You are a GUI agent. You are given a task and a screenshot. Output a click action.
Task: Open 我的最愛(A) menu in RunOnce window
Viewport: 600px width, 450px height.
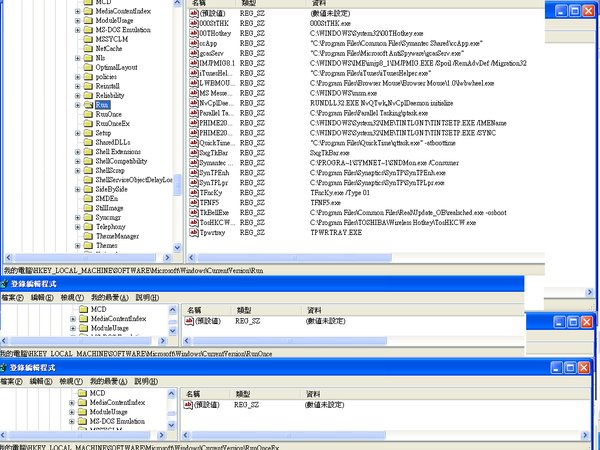pyautogui.click(x=110, y=297)
